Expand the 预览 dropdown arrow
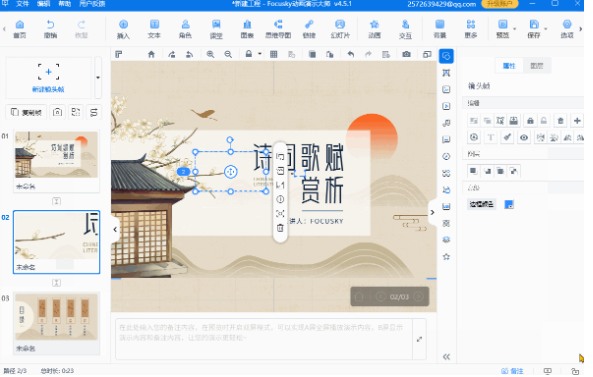 tap(514, 29)
